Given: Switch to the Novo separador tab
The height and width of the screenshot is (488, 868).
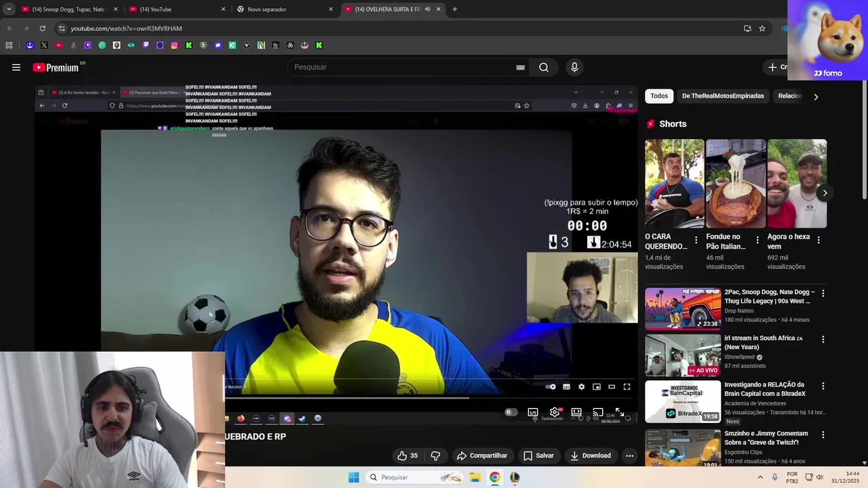Looking at the screenshot, I should click(285, 9).
